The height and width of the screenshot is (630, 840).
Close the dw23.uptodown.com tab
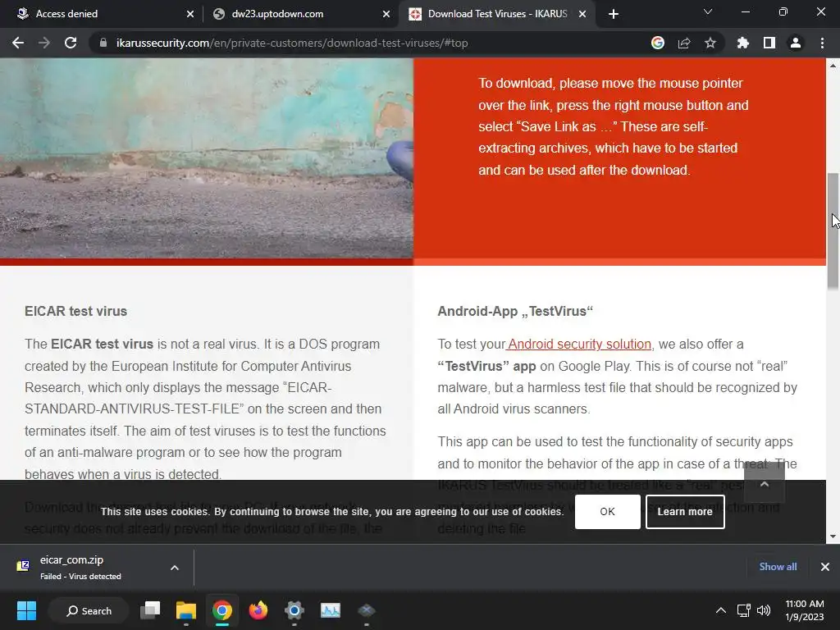(386, 14)
